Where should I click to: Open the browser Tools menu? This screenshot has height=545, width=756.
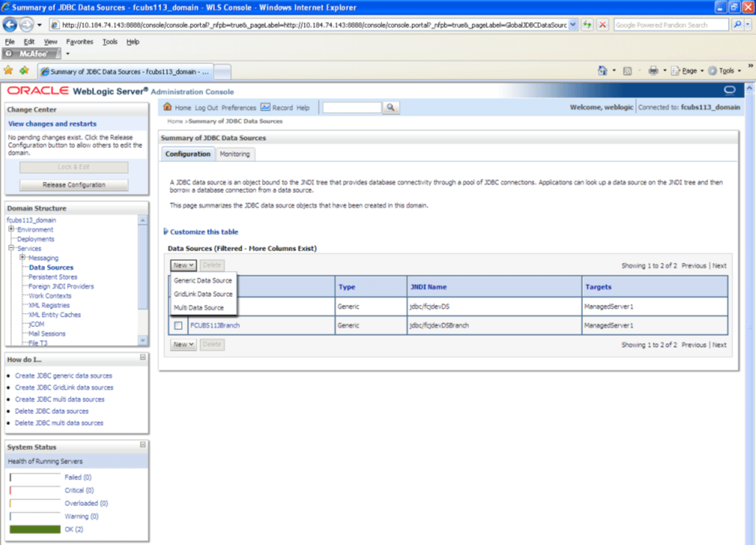click(x=110, y=41)
